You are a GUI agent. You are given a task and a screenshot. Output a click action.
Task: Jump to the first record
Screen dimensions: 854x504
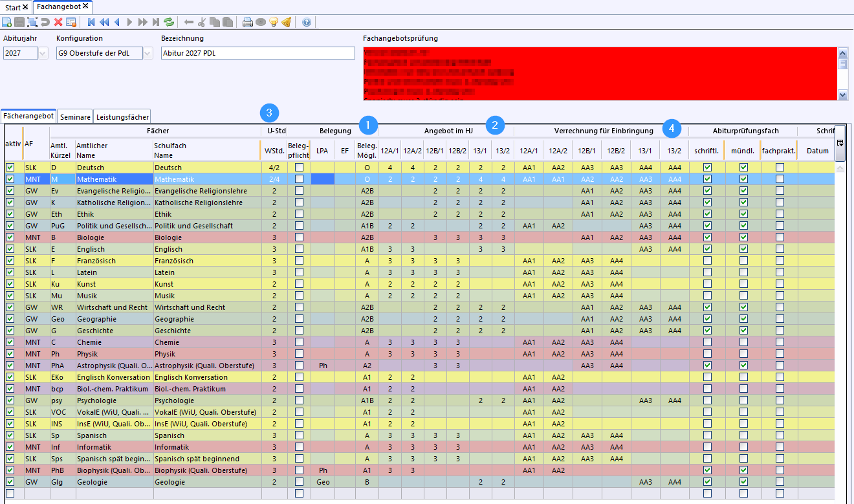tap(92, 22)
